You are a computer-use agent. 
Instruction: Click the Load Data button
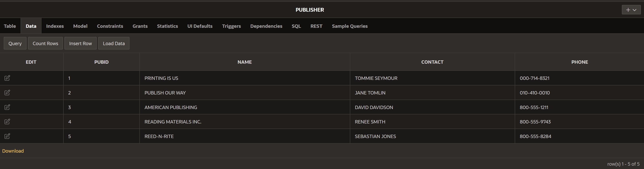tap(114, 43)
